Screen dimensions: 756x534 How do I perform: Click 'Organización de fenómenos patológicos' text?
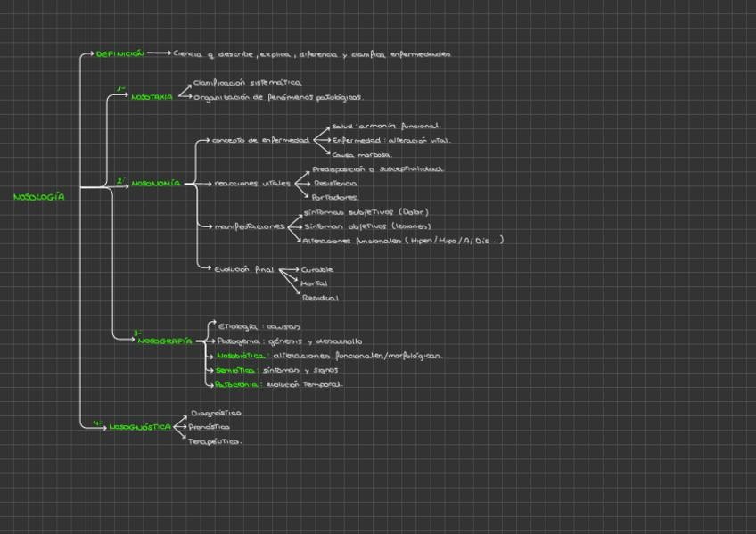point(278,97)
